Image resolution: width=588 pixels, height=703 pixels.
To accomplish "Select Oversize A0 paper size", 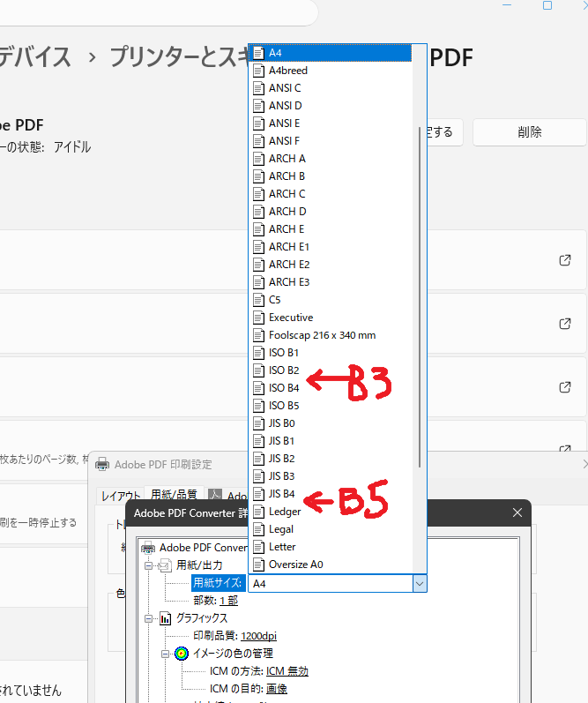I will coord(331,565).
